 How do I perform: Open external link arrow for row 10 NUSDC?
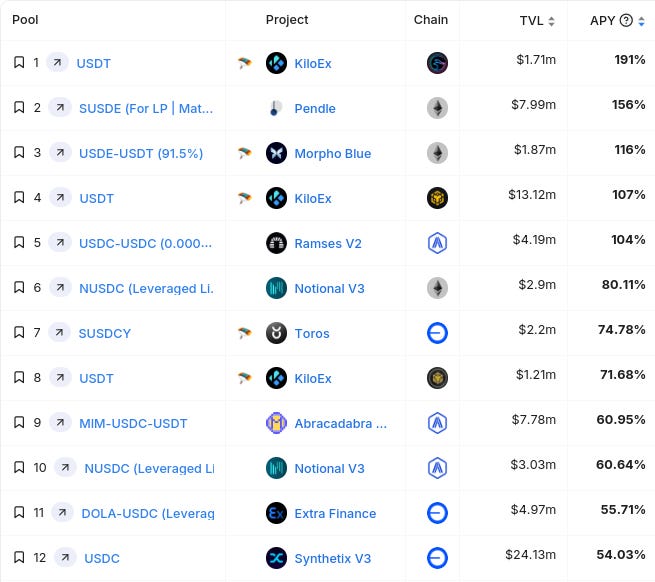[65, 468]
